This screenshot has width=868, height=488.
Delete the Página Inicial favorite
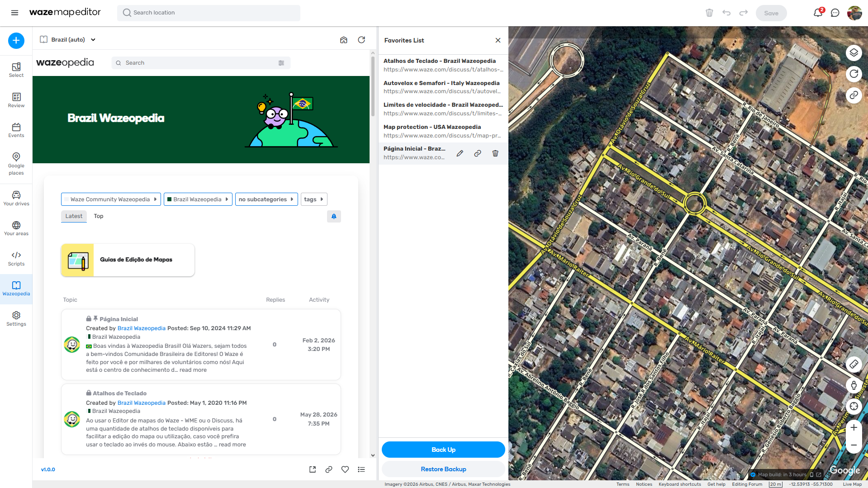[495, 153]
